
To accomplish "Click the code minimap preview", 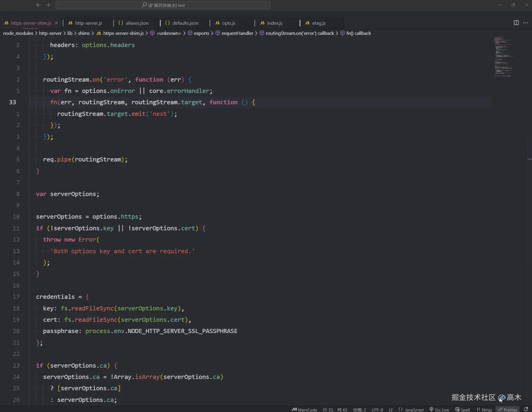I will (x=503, y=57).
